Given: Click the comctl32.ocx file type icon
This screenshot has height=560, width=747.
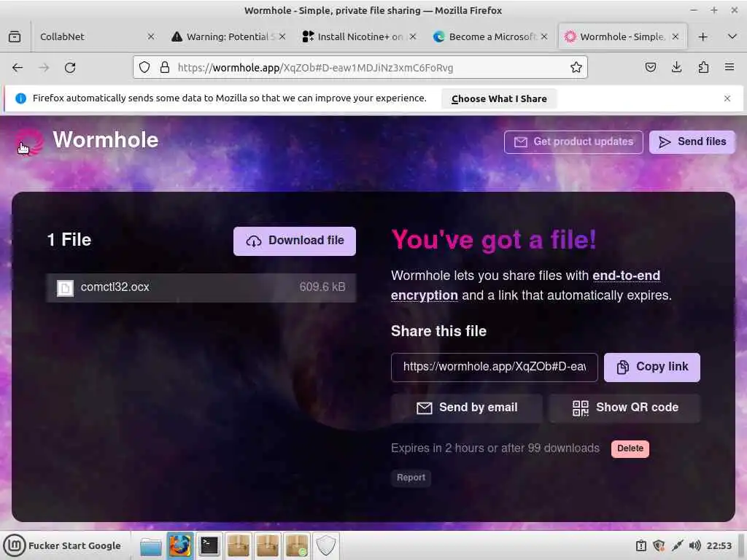Looking at the screenshot, I should tap(65, 287).
